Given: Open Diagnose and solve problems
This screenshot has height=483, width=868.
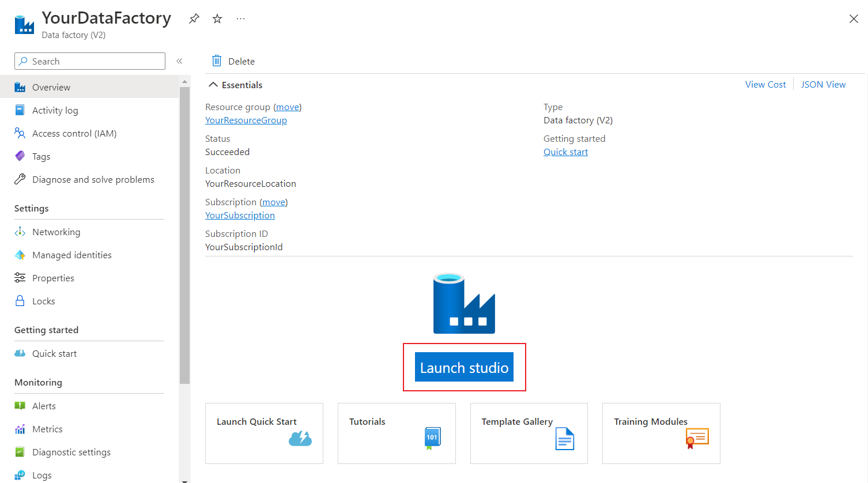Looking at the screenshot, I should (93, 179).
